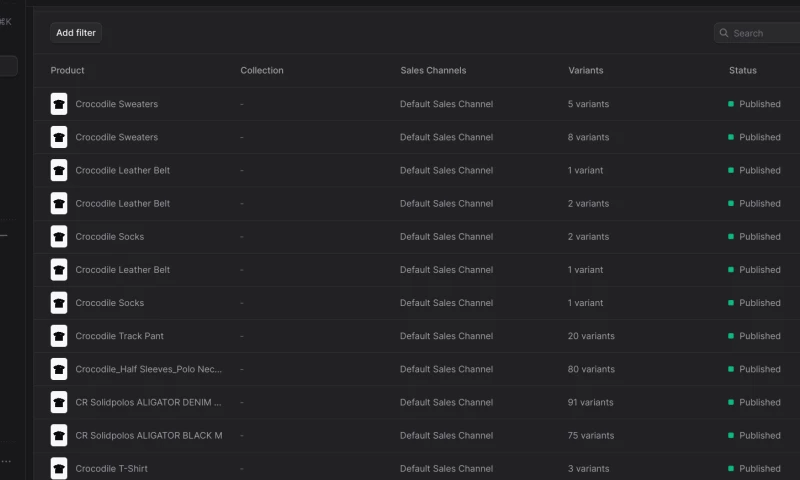
Task: Click thumbnail of Crocodile Sweaters with 8 variants
Action: (59, 137)
